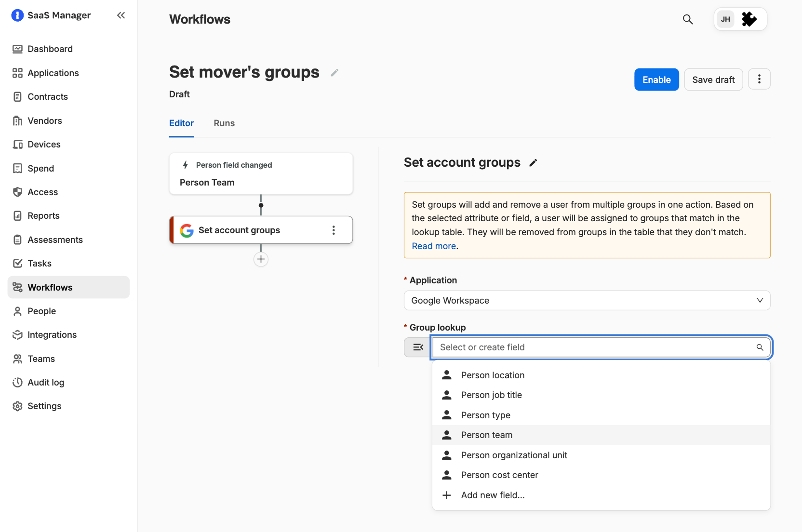Click the Enable button
802x532 pixels.
pos(656,80)
